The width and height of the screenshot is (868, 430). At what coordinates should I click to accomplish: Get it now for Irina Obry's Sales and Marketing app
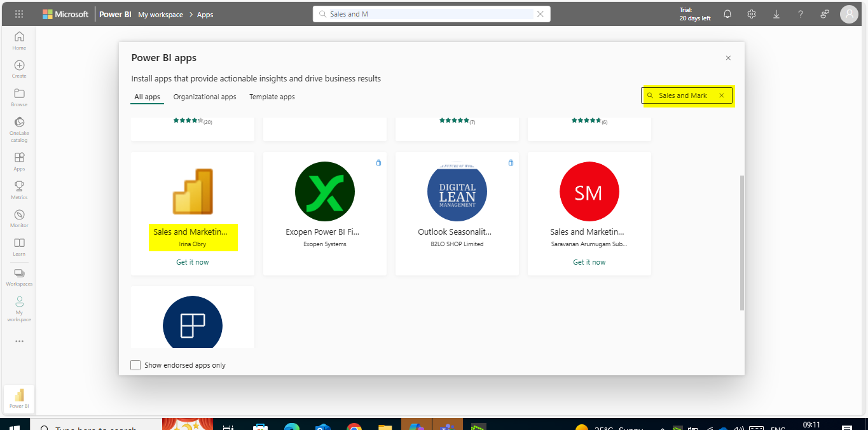point(193,262)
